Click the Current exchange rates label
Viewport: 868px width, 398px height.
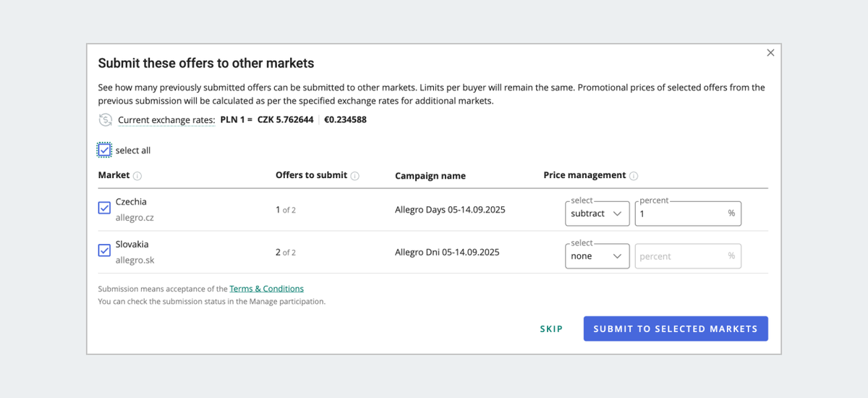[x=166, y=120]
